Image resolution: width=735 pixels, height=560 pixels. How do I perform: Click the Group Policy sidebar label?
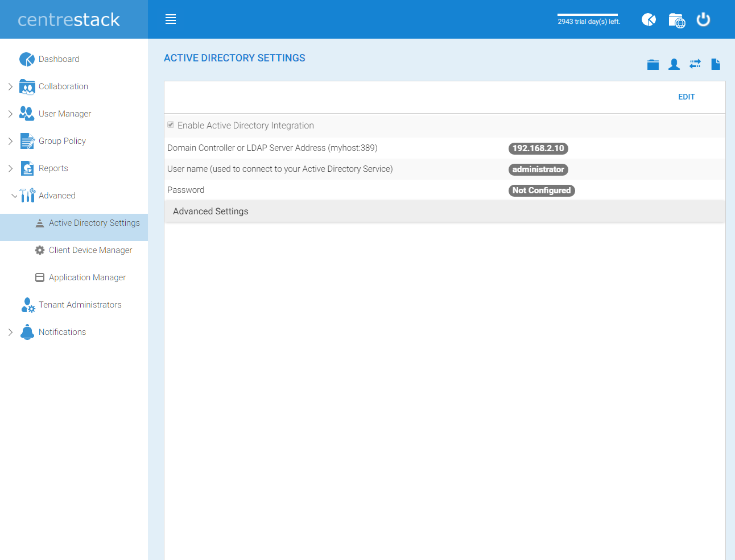(62, 141)
